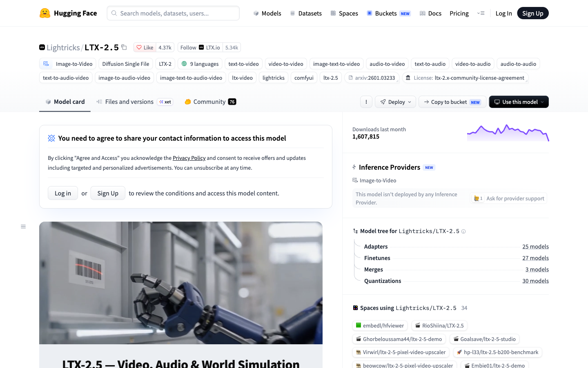Click the Lightricks organization avatar icon
Image resolution: width=588 pixels, height=368 pixels.
(x=42, y=47)
